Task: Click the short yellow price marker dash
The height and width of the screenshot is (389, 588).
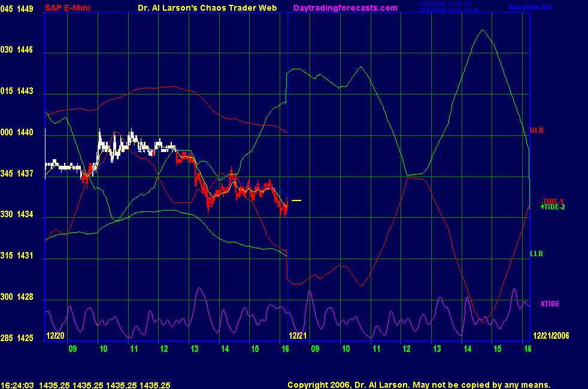Action: pos(296,200)
